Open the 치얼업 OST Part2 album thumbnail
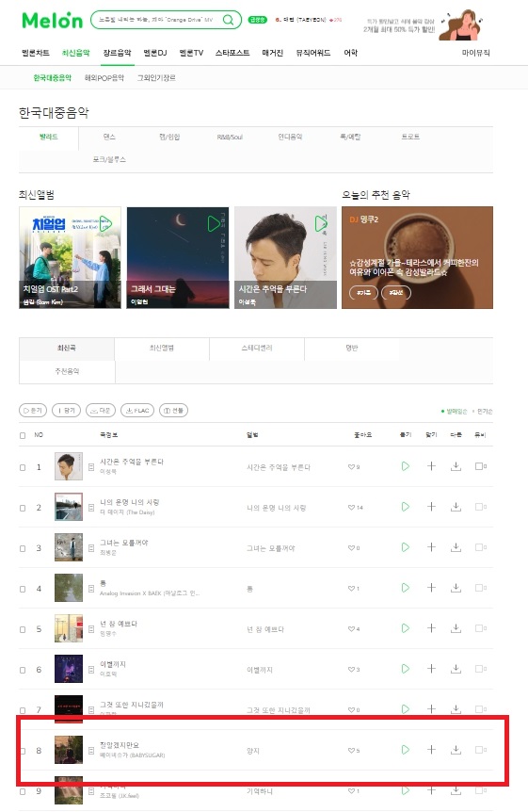 (70, 257)
